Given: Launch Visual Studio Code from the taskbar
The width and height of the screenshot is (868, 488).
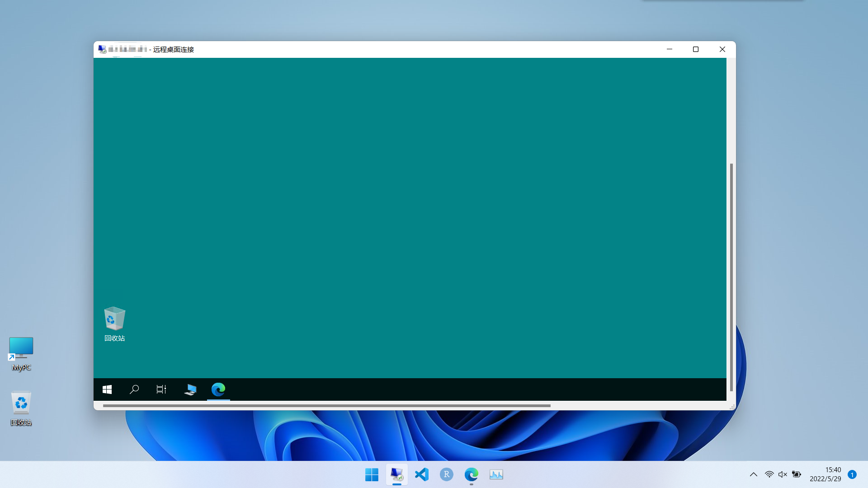Looking at the screenshot, I should [421, 474].
